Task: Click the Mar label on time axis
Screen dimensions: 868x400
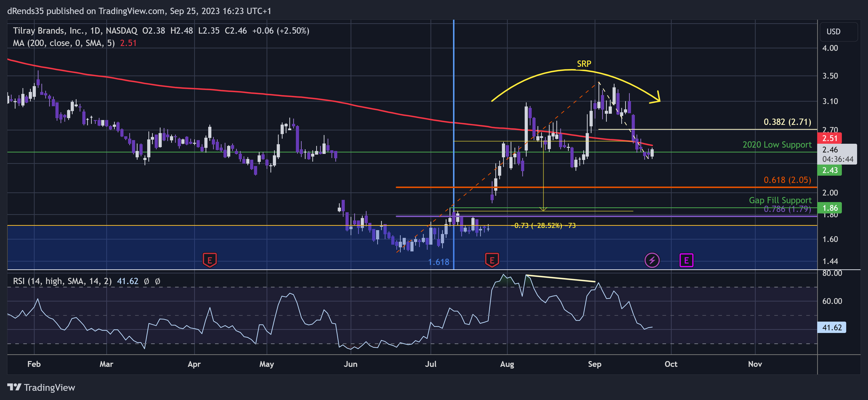Action: (107, 364)
